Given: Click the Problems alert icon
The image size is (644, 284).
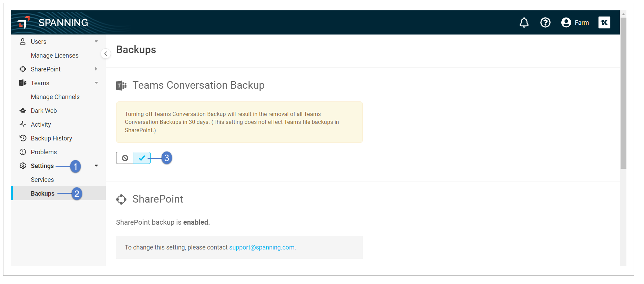Looking at the screenshot, I should pyautogui.click(x=23, y=152).
